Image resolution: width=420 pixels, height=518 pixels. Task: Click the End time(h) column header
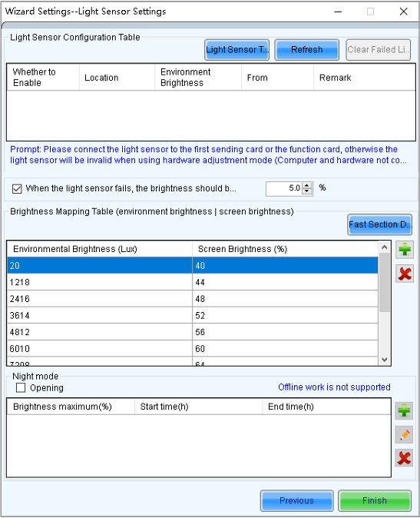point(326,407)
